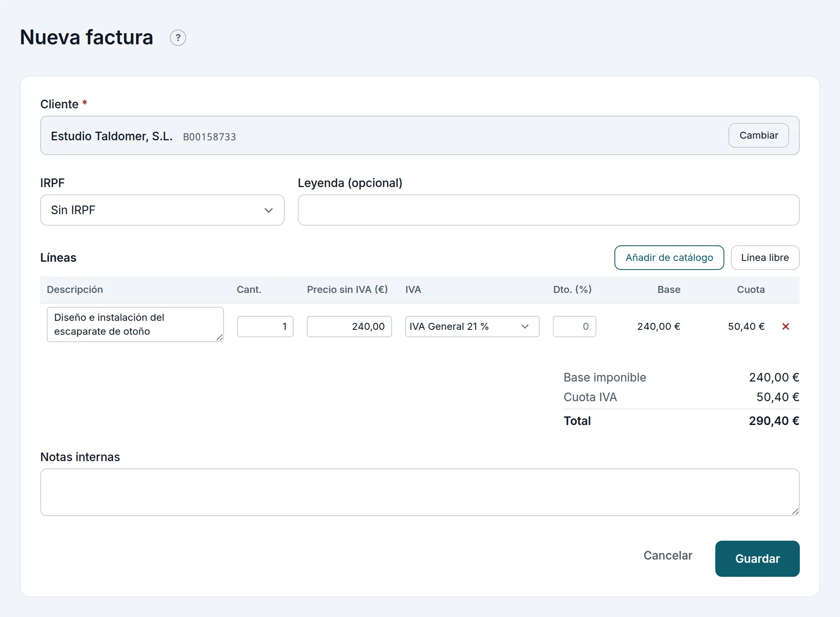Select the Estudio Taldomer, S.L. client name

pos(112,136)
